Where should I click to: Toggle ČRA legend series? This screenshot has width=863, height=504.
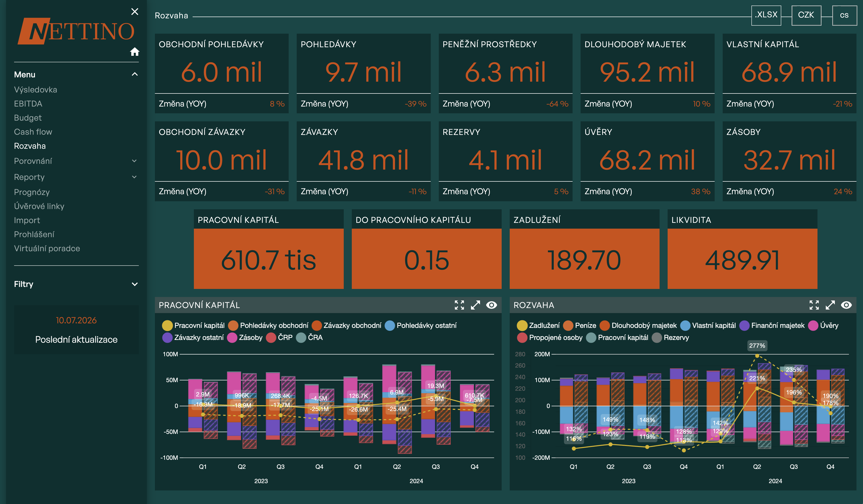pos(309,337)
